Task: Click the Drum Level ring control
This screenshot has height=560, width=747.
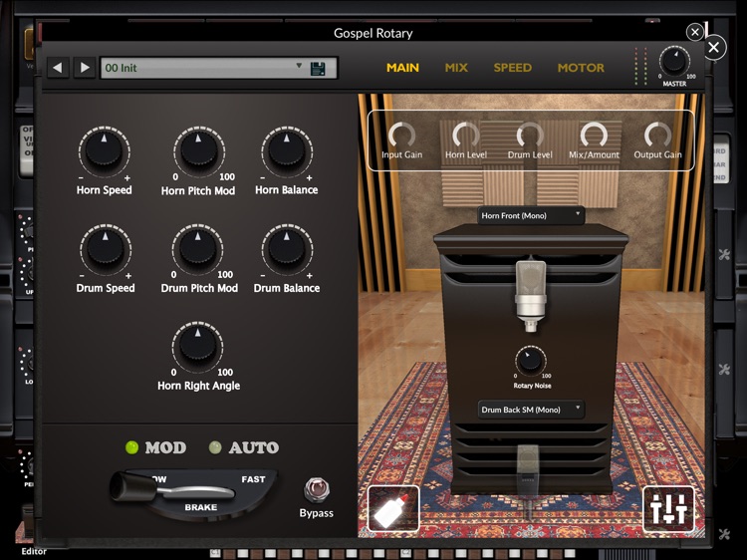Action: [530, 135]
